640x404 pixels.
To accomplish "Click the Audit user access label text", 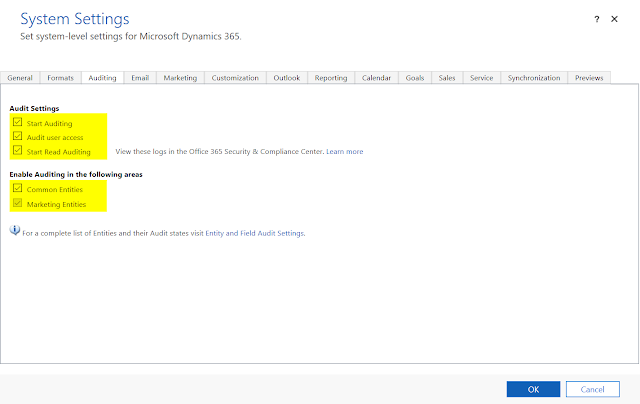I will [55, 138].
